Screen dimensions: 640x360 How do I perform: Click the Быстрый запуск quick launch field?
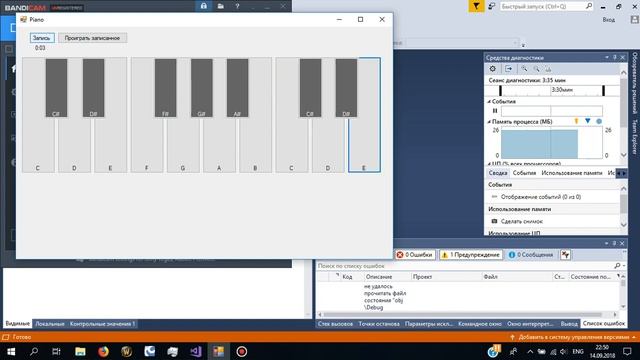542,6
